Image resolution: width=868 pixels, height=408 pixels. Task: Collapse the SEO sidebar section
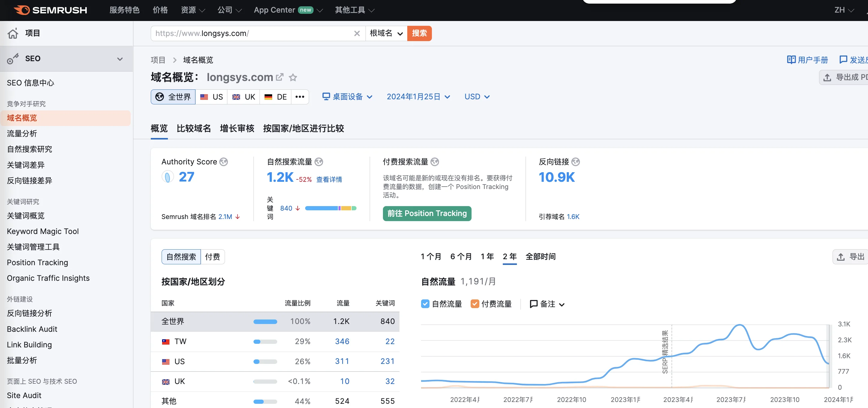(x=120, y=59)
